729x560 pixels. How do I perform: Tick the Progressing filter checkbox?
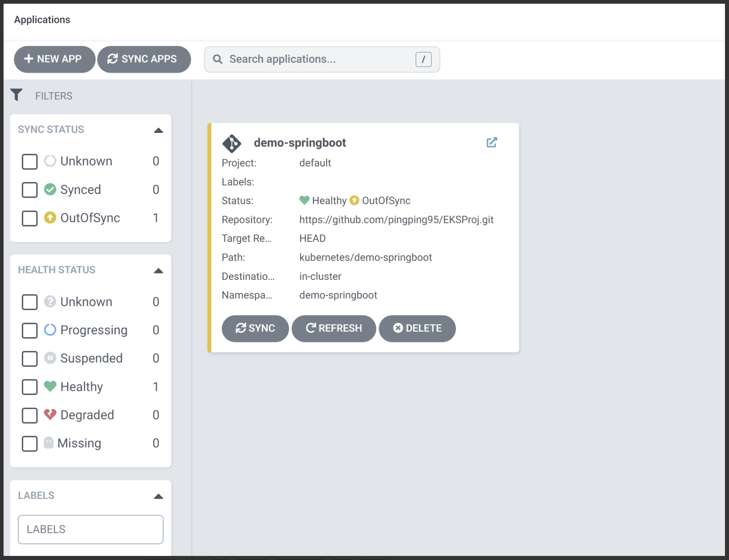point(30,330)
